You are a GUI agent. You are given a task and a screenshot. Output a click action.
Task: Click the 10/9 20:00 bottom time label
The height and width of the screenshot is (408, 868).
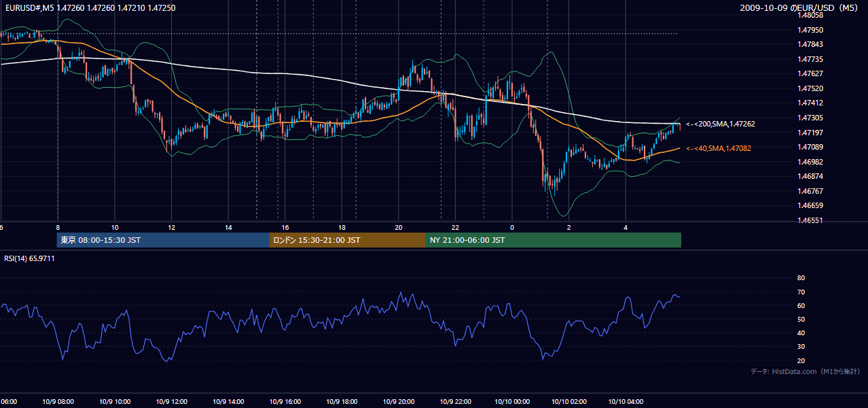tap(399, 402)
